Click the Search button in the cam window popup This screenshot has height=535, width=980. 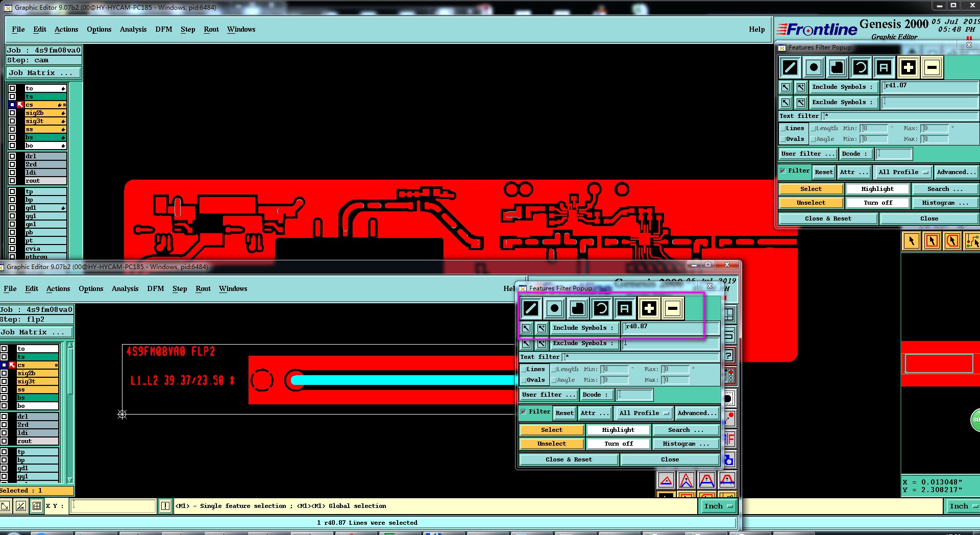945,189
